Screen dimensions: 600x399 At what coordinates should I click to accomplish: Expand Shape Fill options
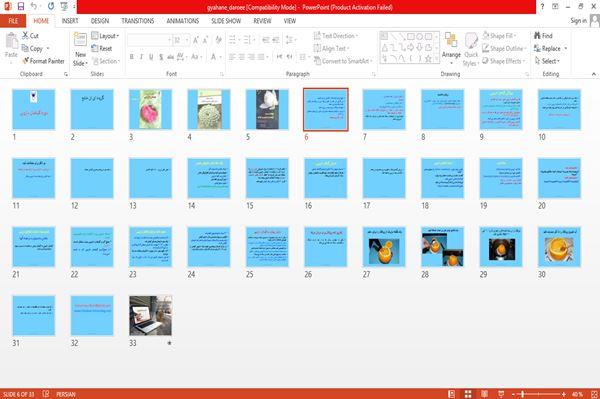[499, 36]
